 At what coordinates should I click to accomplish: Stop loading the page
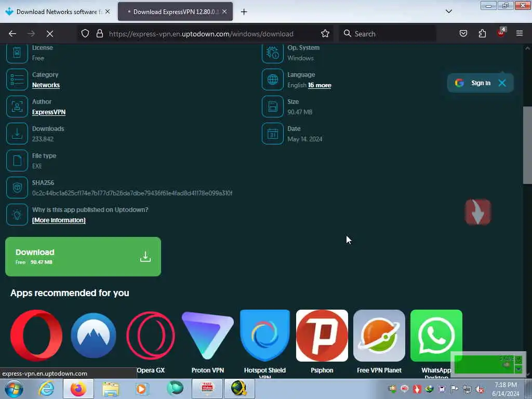[x=50, y=34]
